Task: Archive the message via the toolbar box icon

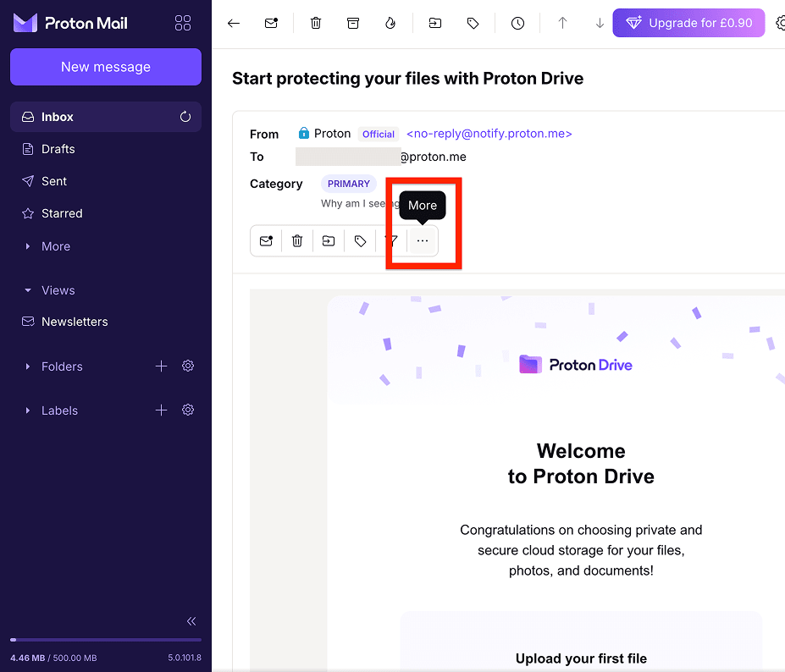Action: coord(353,23)
